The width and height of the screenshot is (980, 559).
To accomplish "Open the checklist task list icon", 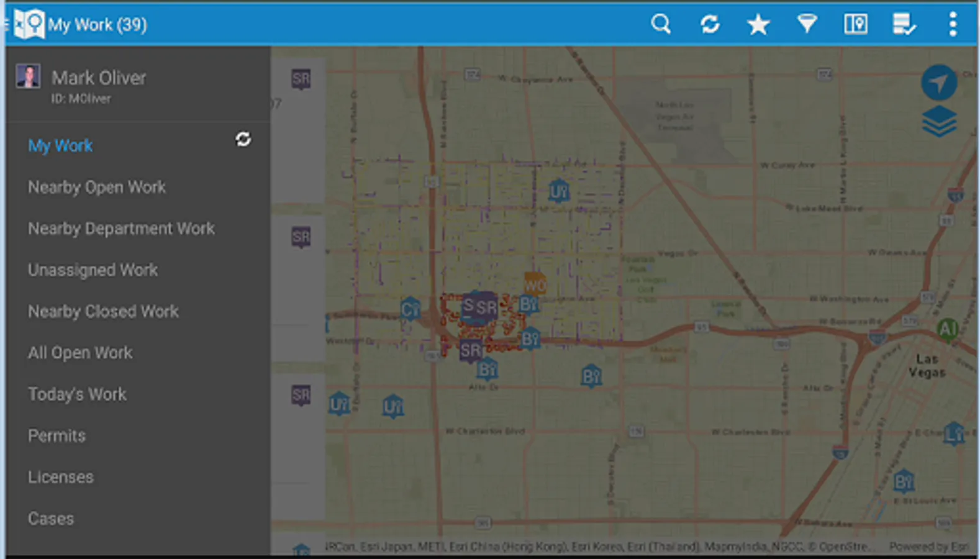I will click(x=904, y=25).
